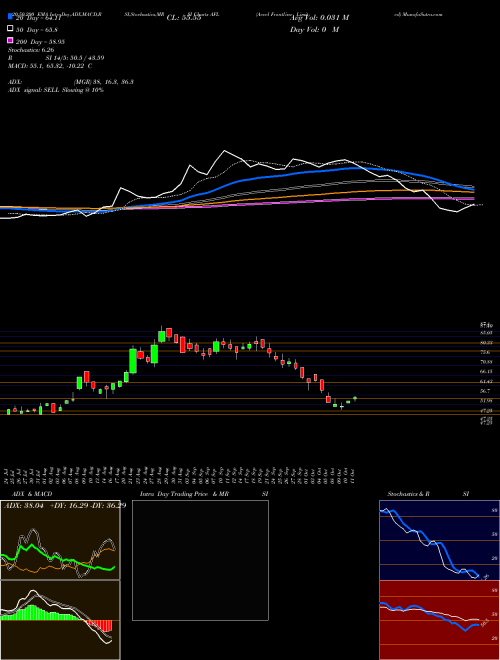Click the white 50 Day legend swatch
This screenshot has width=500, height=660.
point(10,29)
